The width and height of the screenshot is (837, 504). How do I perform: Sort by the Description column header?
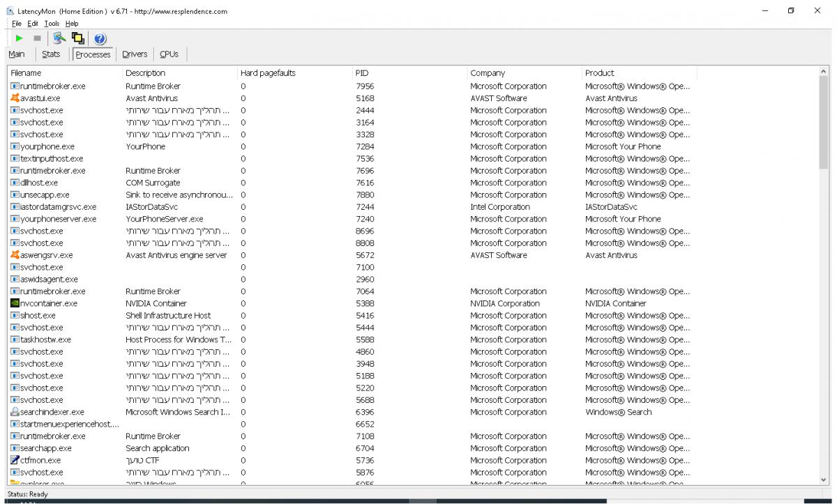coord(180,72)
